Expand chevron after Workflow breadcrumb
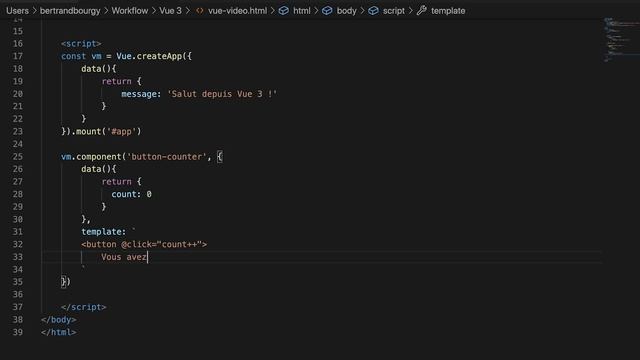640x360 pixels. (x=154, y=11)
